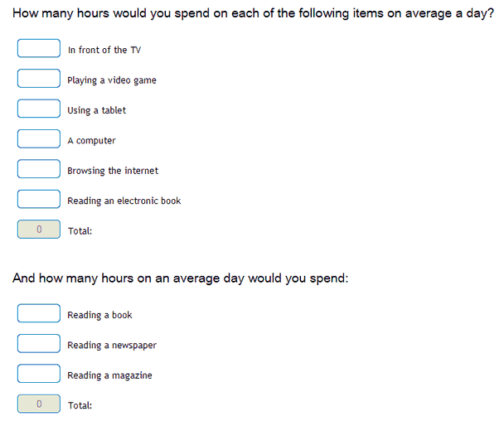504x426 pixels.
Task: Click the 'Reading a magazine' label text
Action: point(109,375)
